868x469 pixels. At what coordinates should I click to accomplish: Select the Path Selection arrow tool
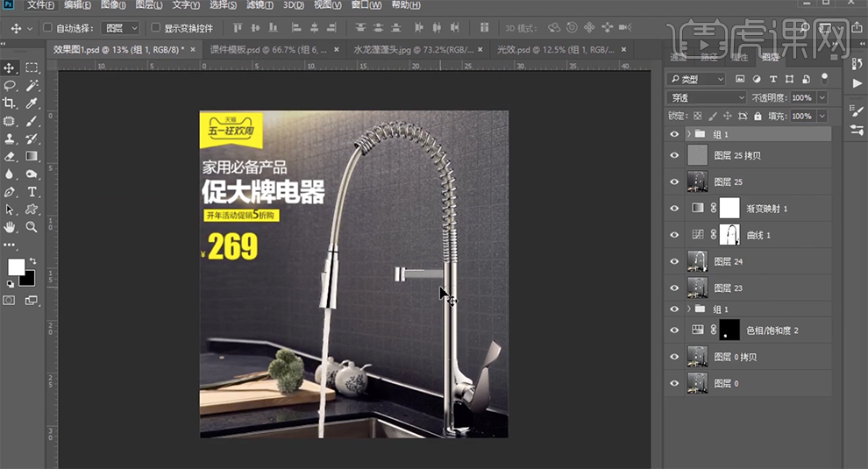[10, 210]
